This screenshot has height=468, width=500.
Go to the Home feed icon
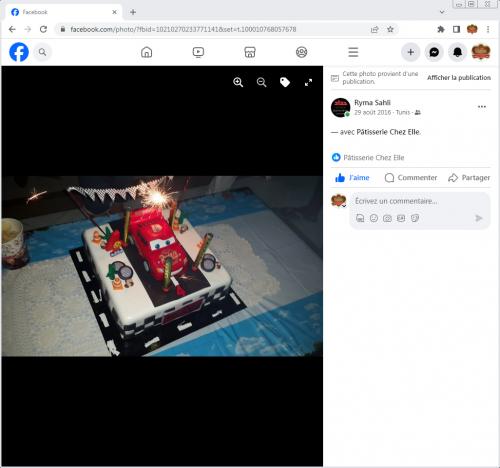click(146, 52)
